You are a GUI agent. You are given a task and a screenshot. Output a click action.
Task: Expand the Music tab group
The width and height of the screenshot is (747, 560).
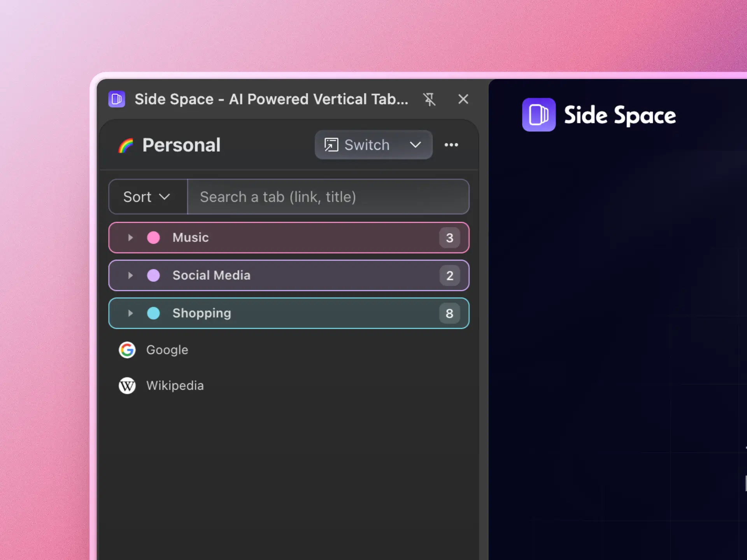click(x=130, y=238)
